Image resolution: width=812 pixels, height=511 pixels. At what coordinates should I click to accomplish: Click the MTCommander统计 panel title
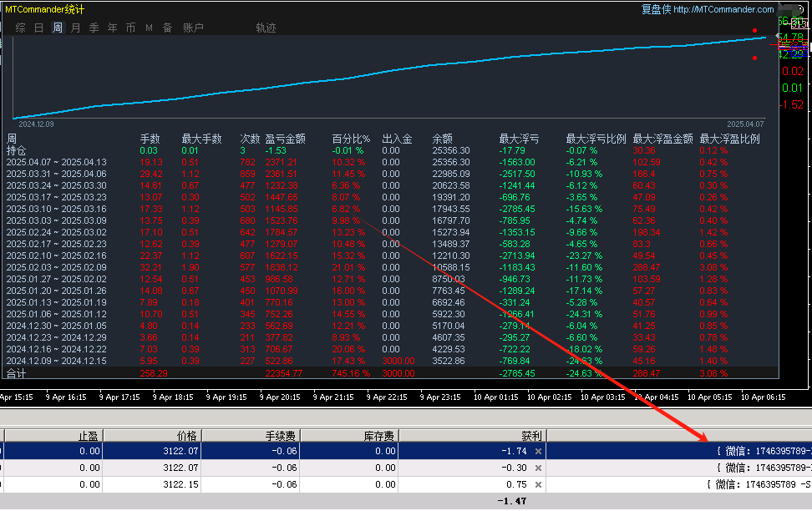coord(44,9)
